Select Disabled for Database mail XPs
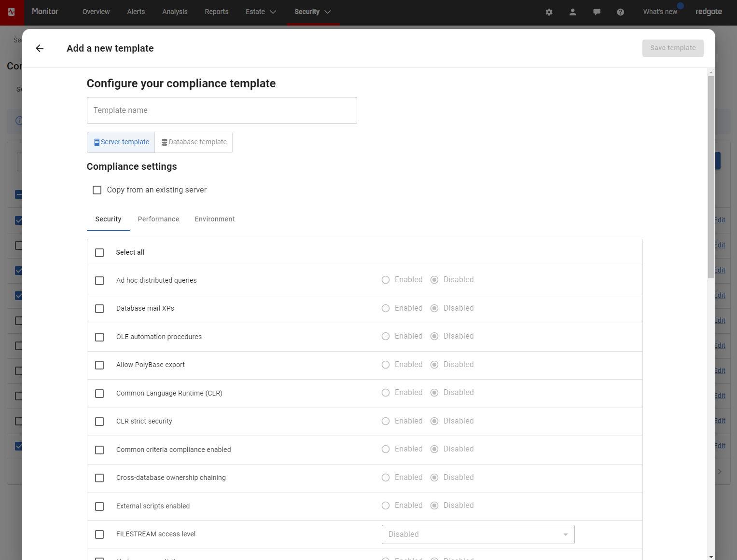Screen dimensions: 737x560 click(434, 308)
